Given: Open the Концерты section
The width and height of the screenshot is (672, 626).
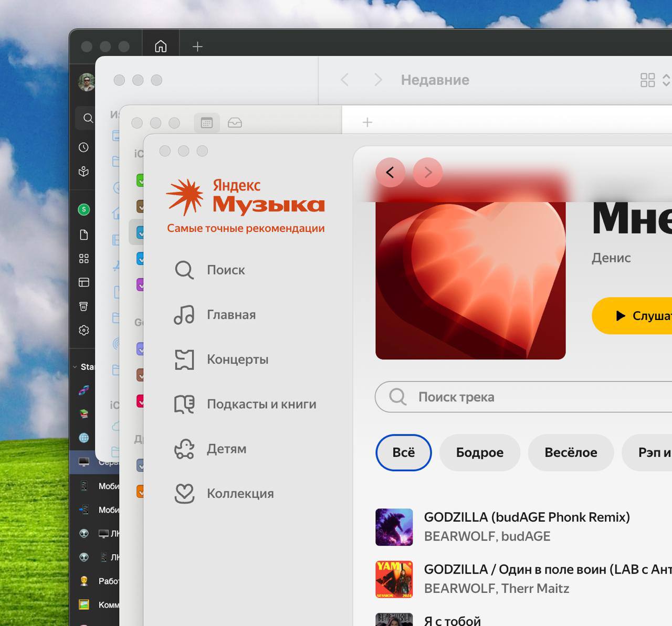Looking at the screenshot, I should point(237,359).
